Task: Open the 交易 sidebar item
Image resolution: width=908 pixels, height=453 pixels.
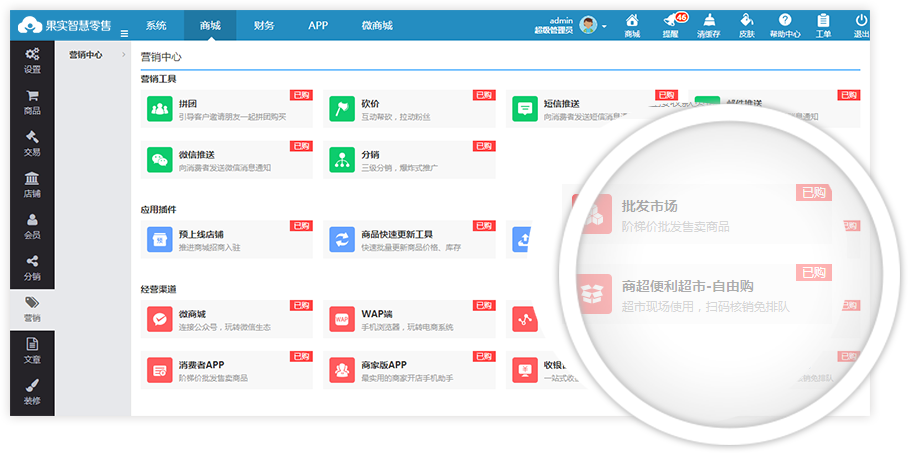Action: pos(32,144)
